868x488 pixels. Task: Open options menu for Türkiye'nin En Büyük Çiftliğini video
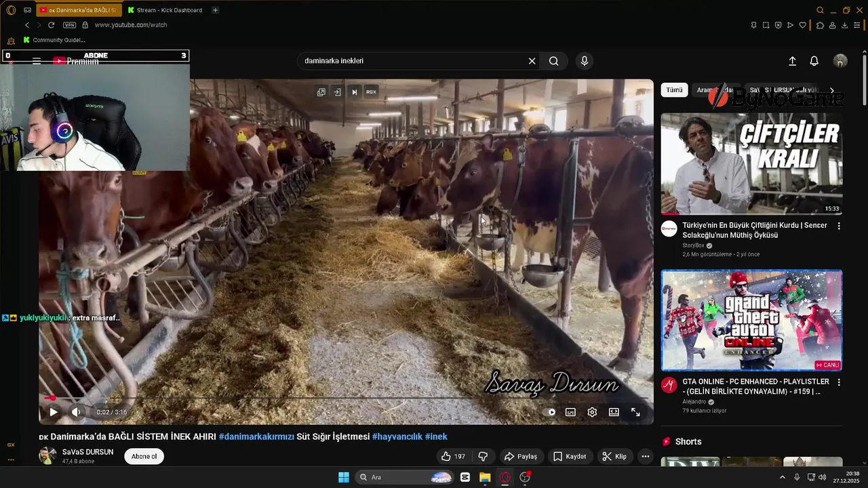tap(839, 226)
